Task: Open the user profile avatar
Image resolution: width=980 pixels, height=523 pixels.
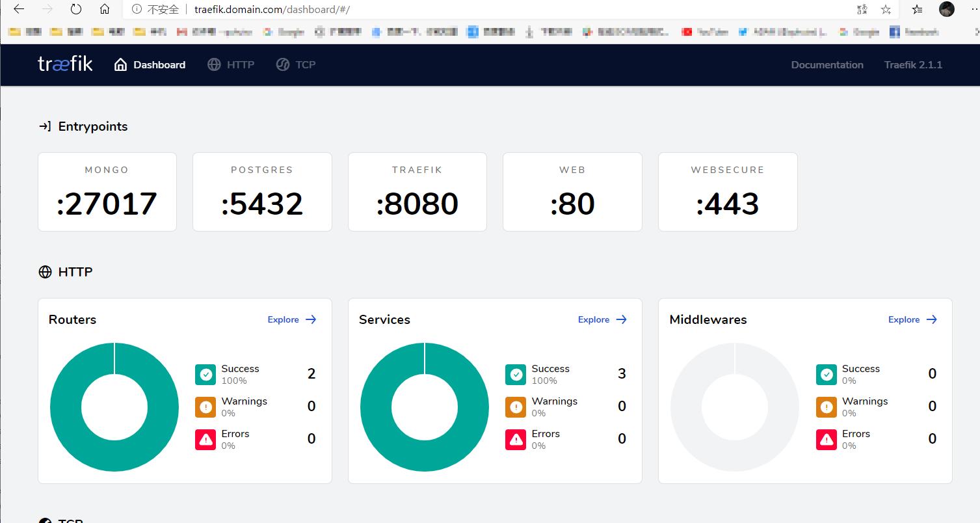Action: [947, 9]
